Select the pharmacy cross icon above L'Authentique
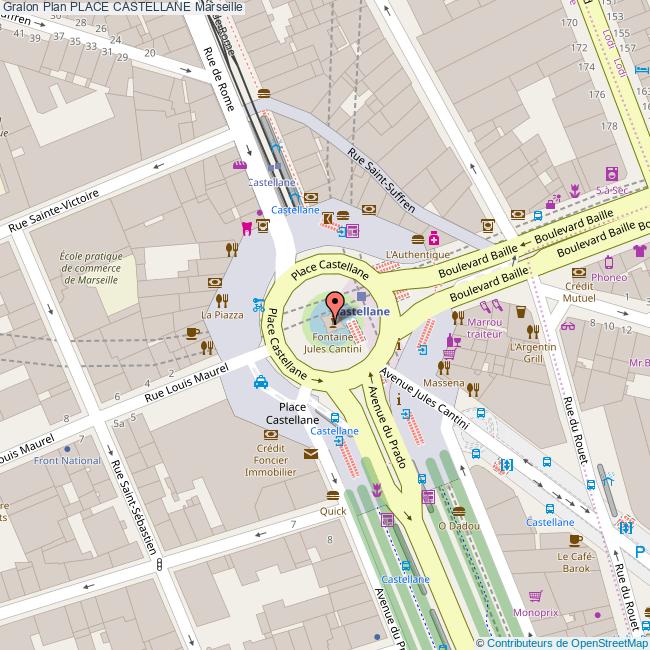 coord(434,238)
